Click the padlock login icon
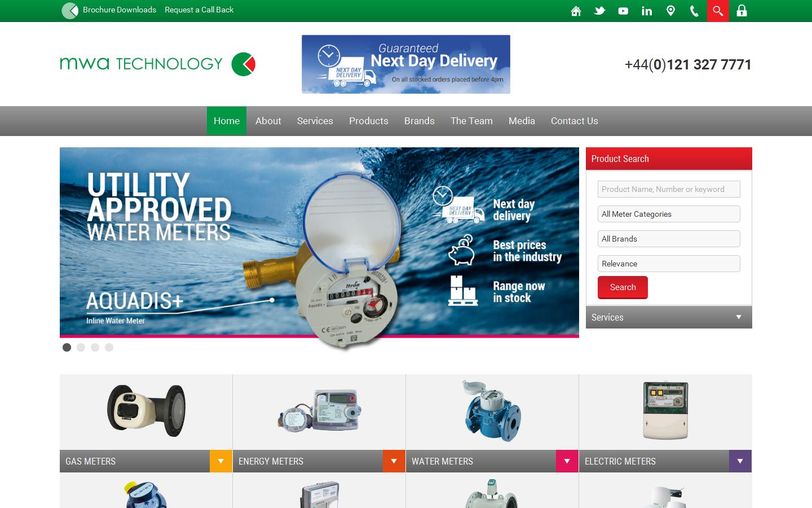The width and height of the screenshot is (812, 508). pos(742,11)
